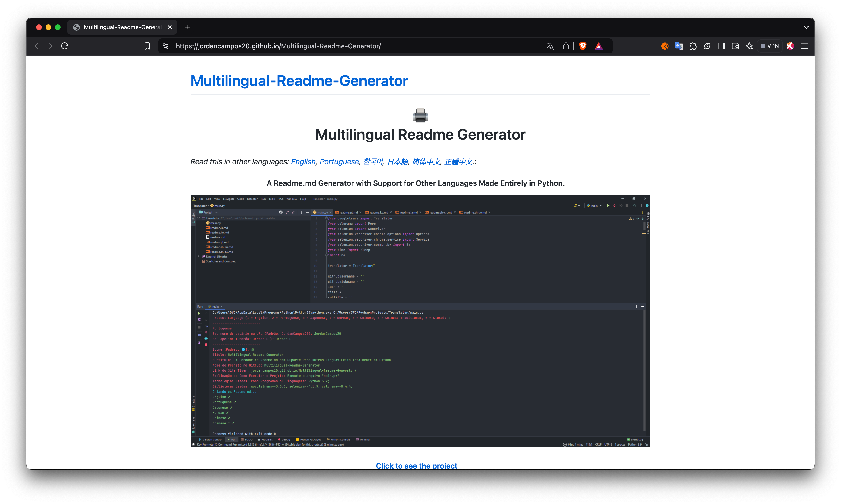The height and width of the screenshot is (504, 841).
Task: Bookmark this page
Action: (x=147, y=46)
